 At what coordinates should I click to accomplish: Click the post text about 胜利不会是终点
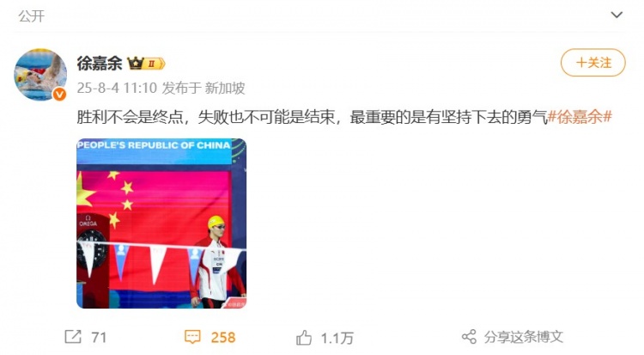pyautogui.click(x=313, y=117)
